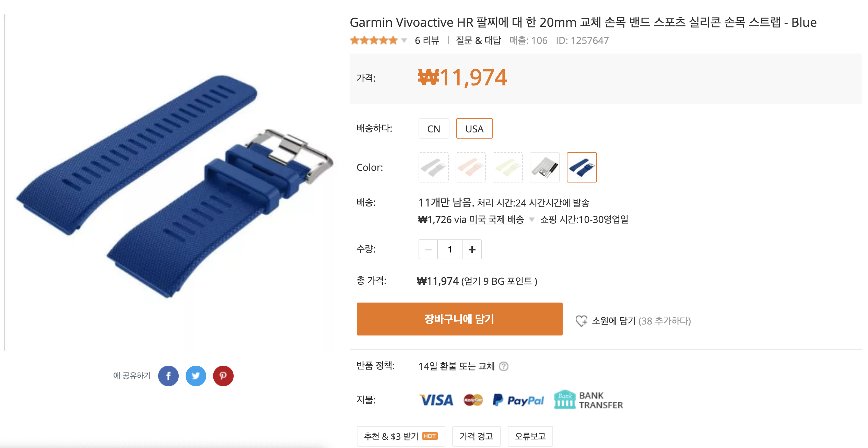The image size is (868, 448).
Task: Choose the blue strap color swatch
Action: click(x=582, y=167)
